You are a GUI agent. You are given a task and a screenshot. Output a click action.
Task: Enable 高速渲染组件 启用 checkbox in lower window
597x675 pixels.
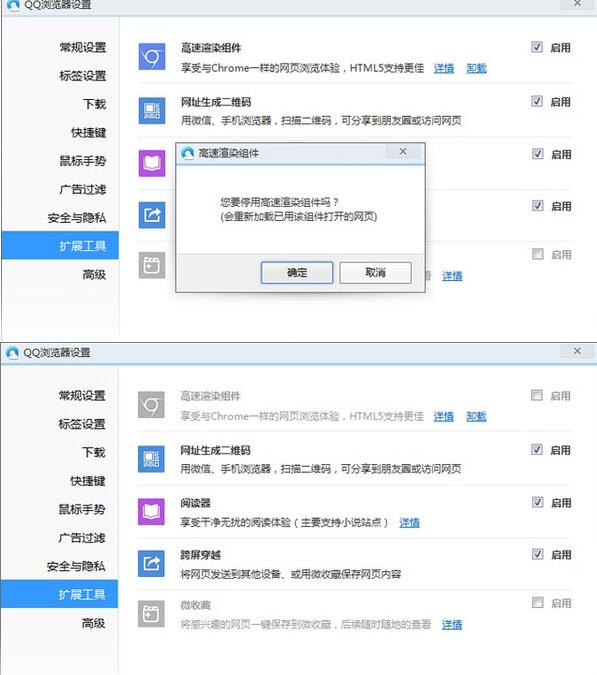point(537,395)
